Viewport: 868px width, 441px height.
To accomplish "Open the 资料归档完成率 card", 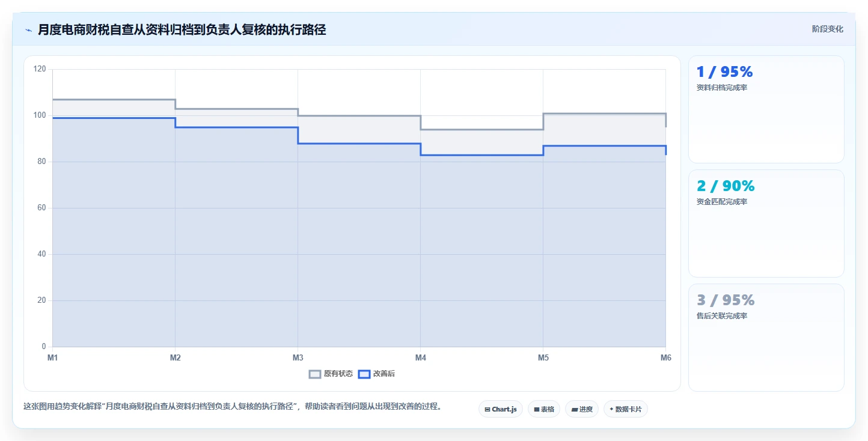I will tap(766, 109).
